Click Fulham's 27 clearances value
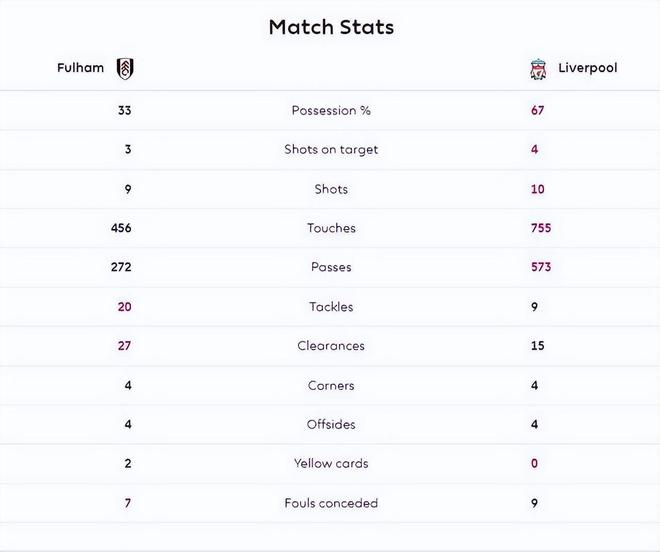The width and height of the screenshot is (660, 552). coord(124,346)
